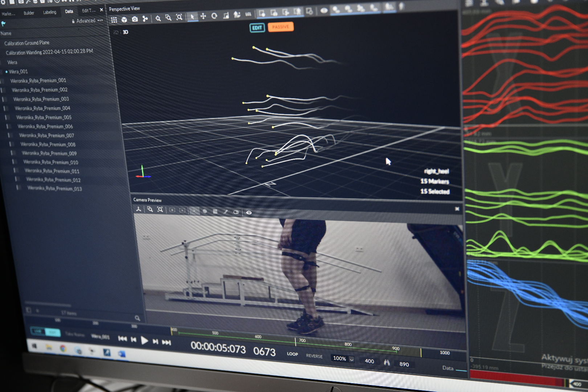Click the skeleton nodes icon in Perspective View toolbar
This screenshot has width=588, height=392.
pyautogui.click(x=145, y=19)
